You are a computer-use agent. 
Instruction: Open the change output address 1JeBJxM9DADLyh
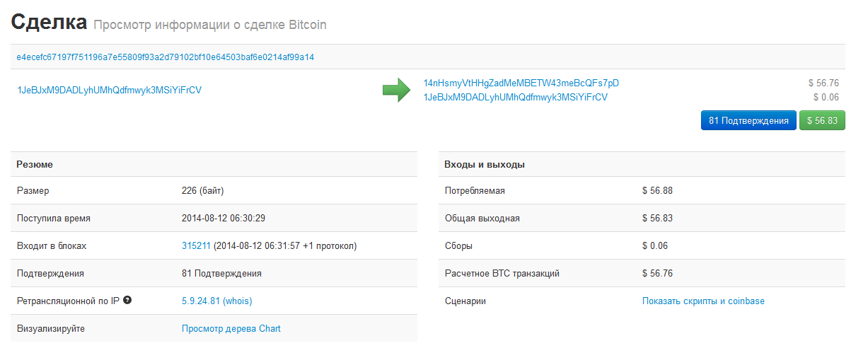point(515,97)
